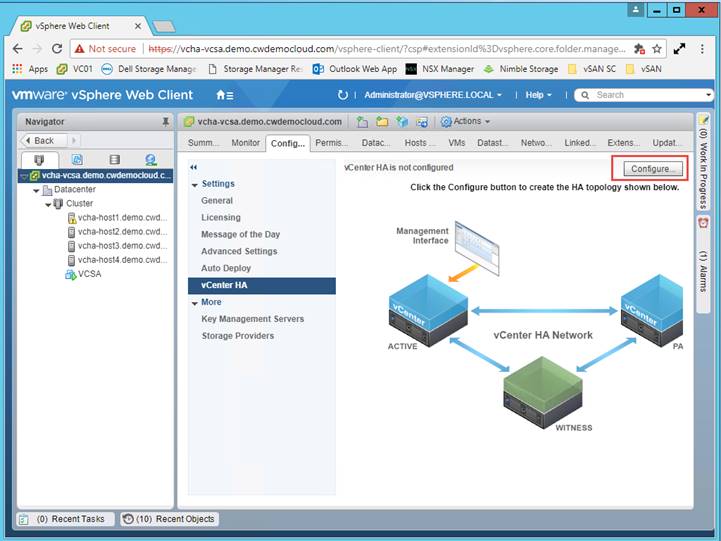Open the Alarms side panel
The image size is (721, 541).
pyautogui.click(x=703, y=263)
